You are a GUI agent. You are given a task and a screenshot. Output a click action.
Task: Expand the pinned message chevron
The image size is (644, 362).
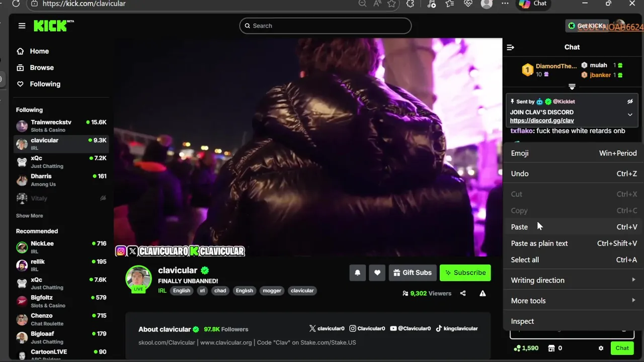click(630, 115)
